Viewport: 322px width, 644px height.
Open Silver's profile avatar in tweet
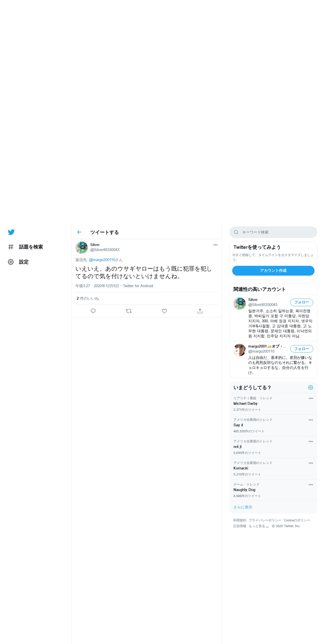click(82, 248)
